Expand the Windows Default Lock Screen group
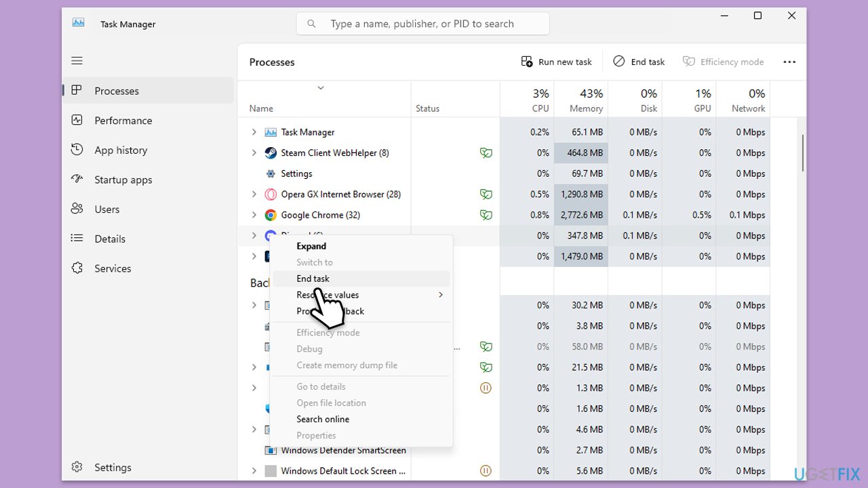The height and width of the screenshot is (488, 868). click(254, 471)
